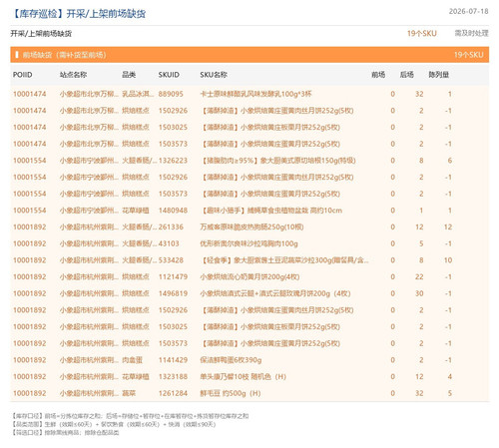Click the 【库存巡检】 report title
Image resolution: width=499 pixels, height=448 pixels.
(79, 14)
